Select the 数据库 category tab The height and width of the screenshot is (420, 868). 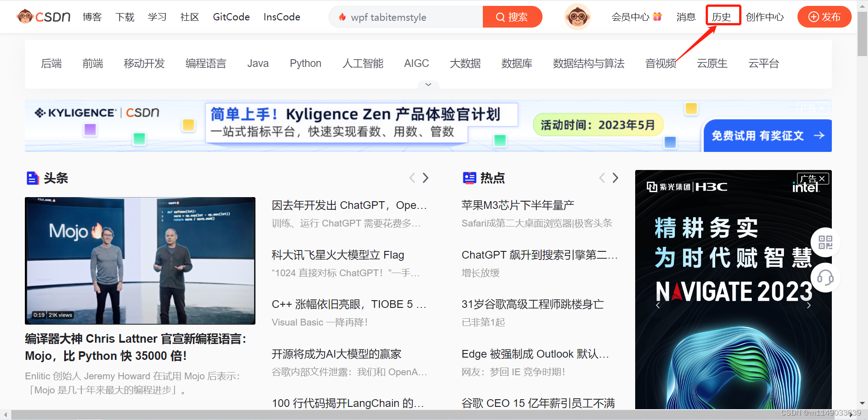tap(517, 63)
